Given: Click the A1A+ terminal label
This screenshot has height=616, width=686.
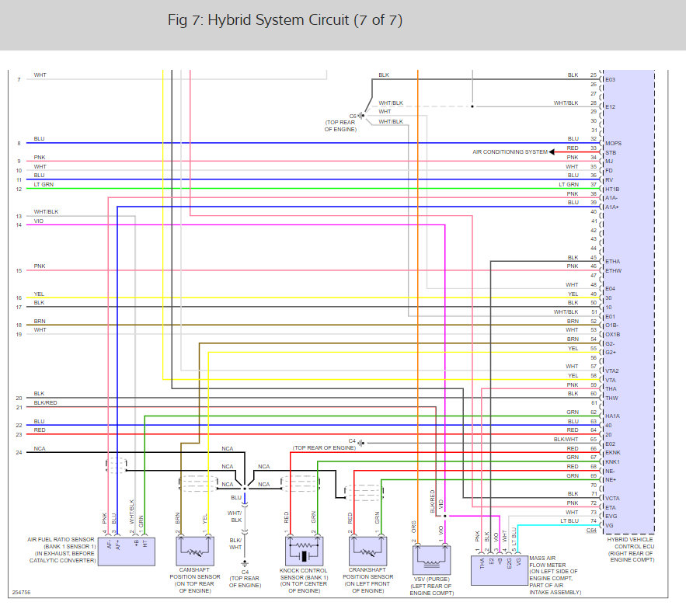Looking at the screenshot, I should 611,207.
